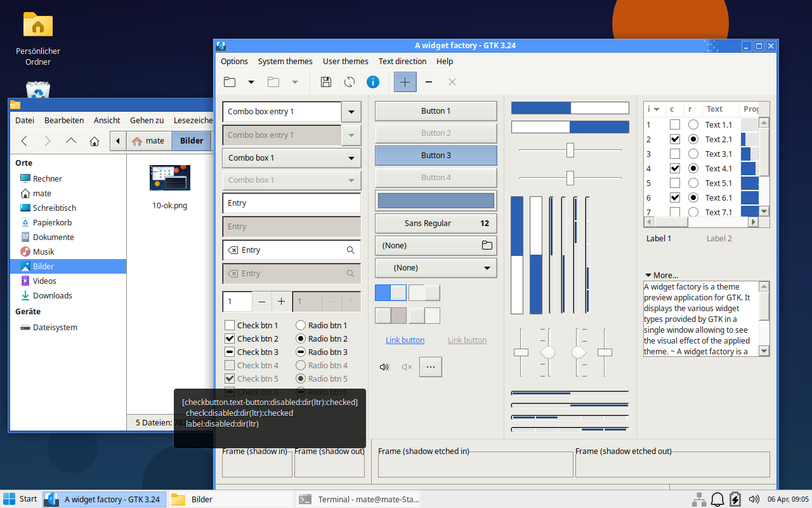Click mate path button in file manager
Viewport: 812px width, 508px height.
click(x=148, y=141)
